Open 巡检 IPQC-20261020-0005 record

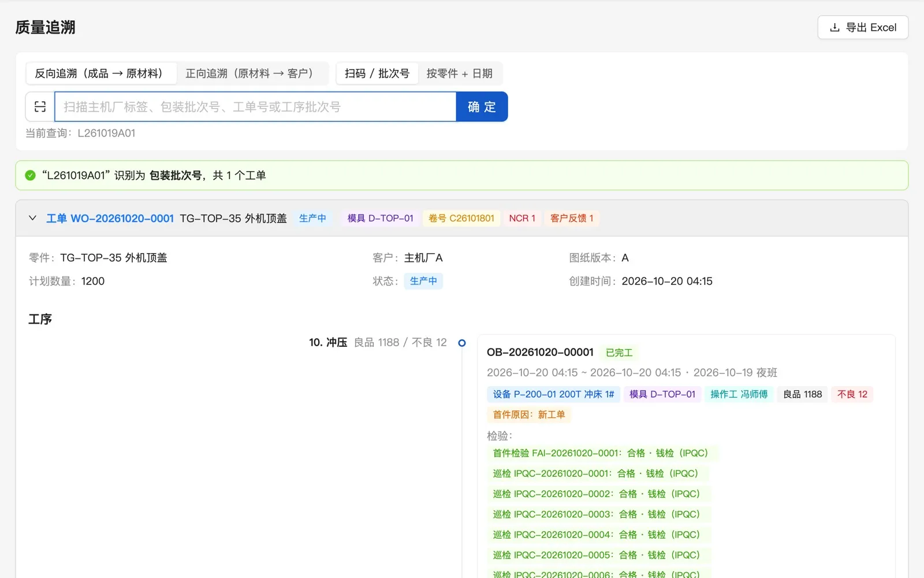coord(598,555)
